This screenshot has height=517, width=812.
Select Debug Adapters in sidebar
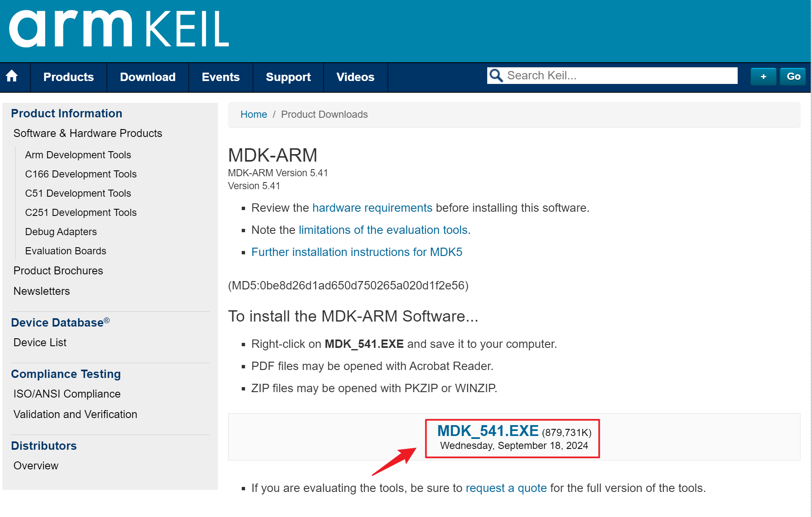tap(61, 232)
